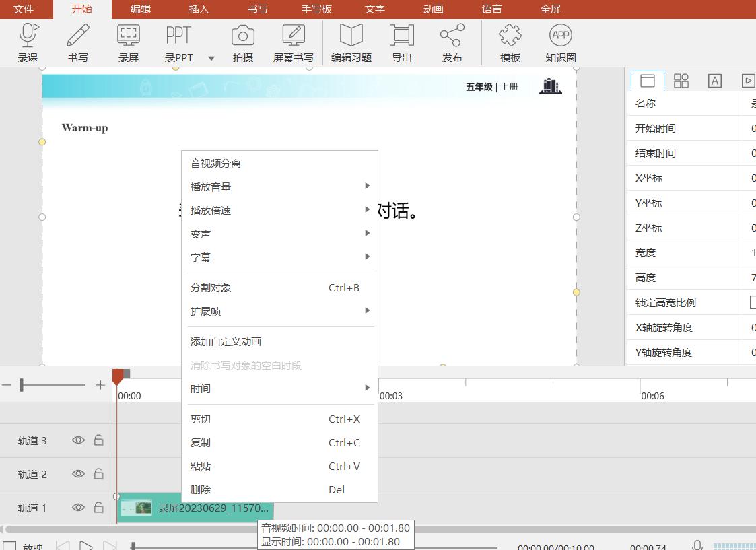
Task: Lock 轨道 1 with its padlock
Action: click(x=98, y=508)
